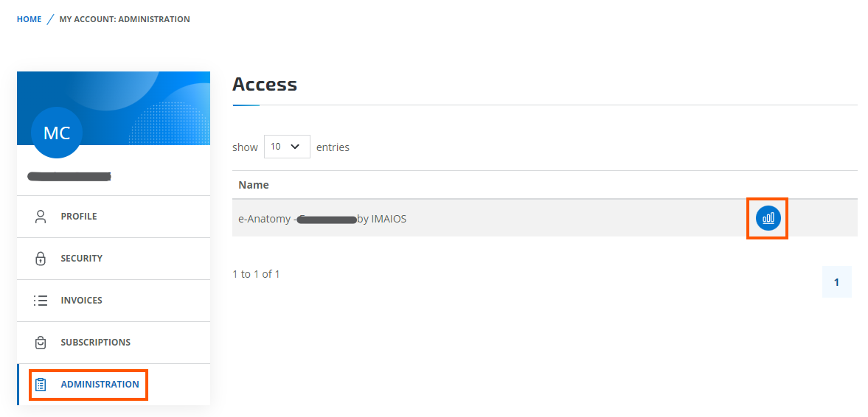Click the MC avatar circle
Screen dimensions: 868x417
[57, 133]
